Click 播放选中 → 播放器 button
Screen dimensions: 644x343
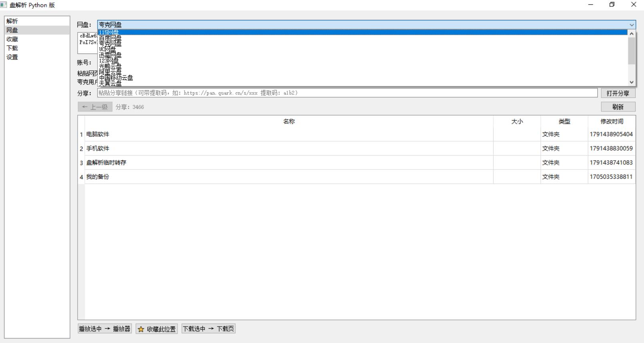pyautogui.click(x=105, y=329)
